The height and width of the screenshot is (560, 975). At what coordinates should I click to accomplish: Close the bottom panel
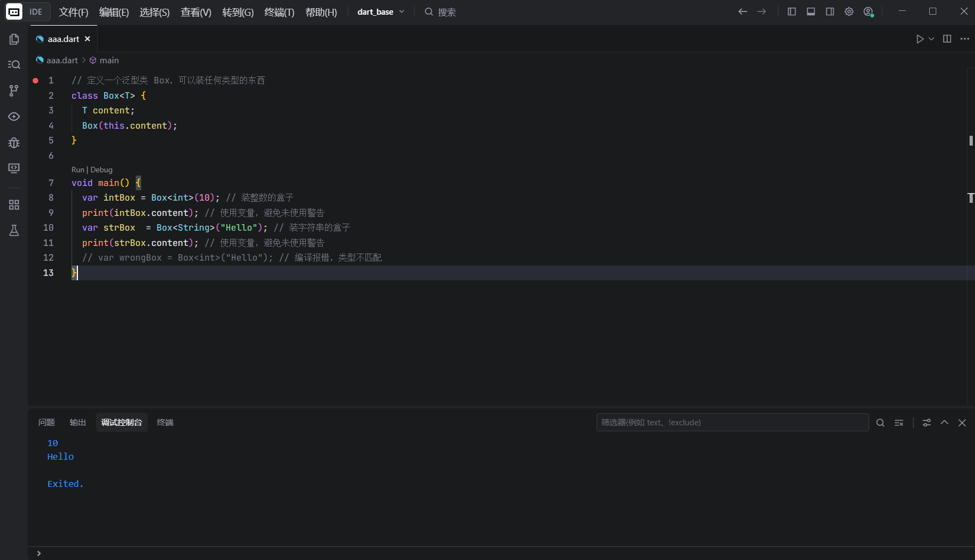(962, 423)
